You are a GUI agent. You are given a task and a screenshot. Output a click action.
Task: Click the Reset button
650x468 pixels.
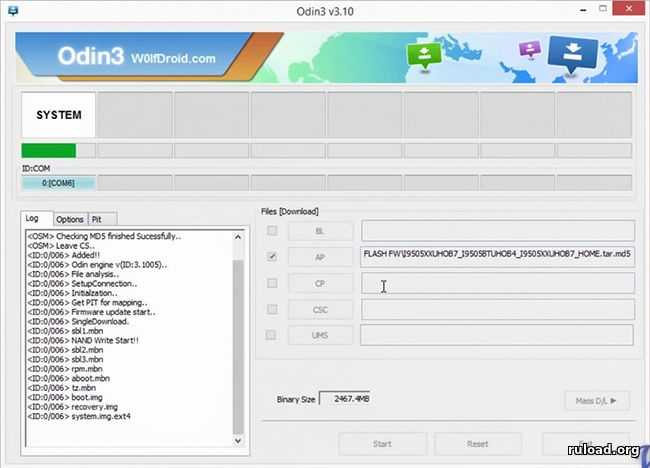point(478,444)
